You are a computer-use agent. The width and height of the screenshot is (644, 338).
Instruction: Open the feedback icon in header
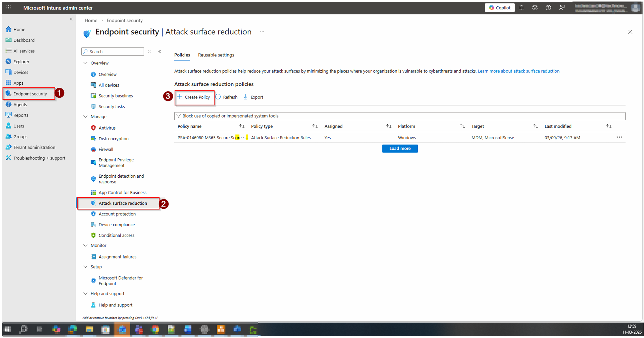pyautogui.click(x=562, y=8)
